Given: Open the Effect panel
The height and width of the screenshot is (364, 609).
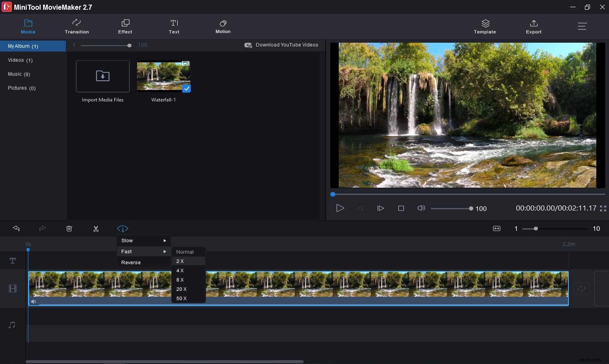Looking at the screenshot, I should coord(125,26).
